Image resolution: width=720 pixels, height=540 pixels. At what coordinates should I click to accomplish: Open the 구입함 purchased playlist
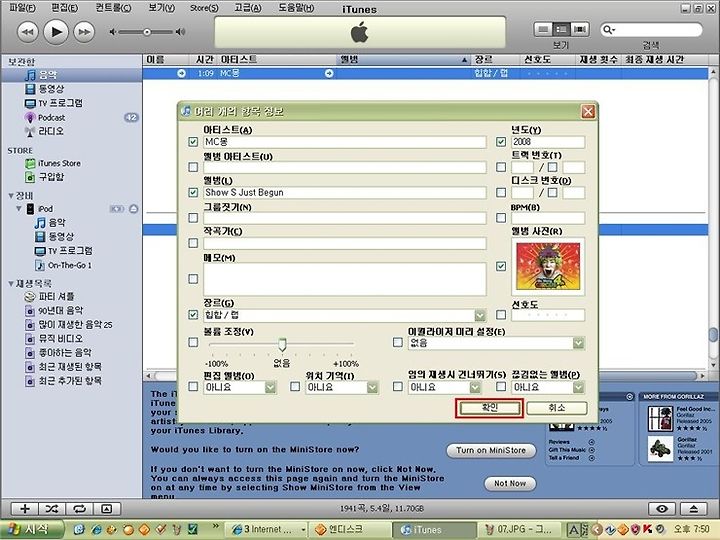(x=45, y=177)
